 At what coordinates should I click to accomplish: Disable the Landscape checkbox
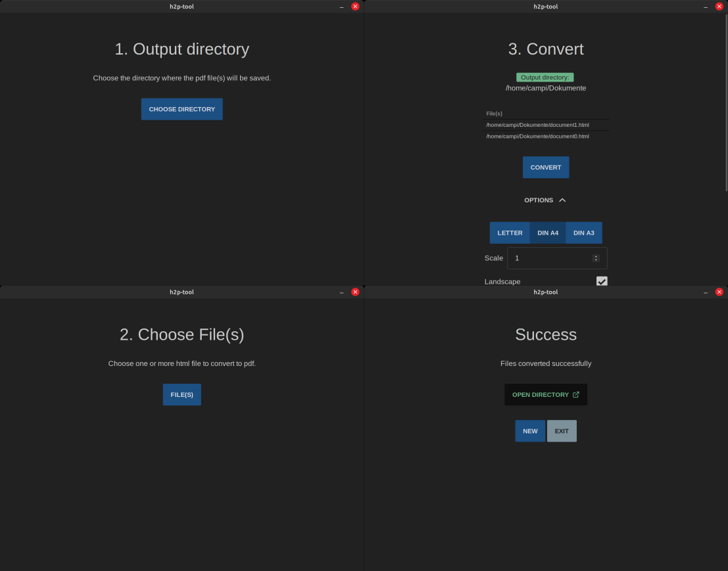point(601,281)
